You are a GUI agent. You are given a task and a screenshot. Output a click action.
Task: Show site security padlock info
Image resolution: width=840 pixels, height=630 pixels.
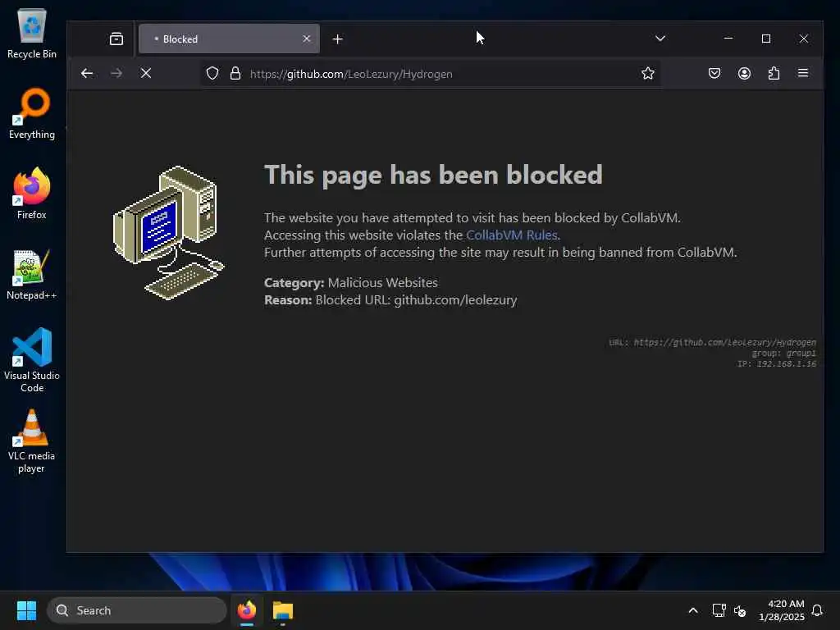coord(235,73)
